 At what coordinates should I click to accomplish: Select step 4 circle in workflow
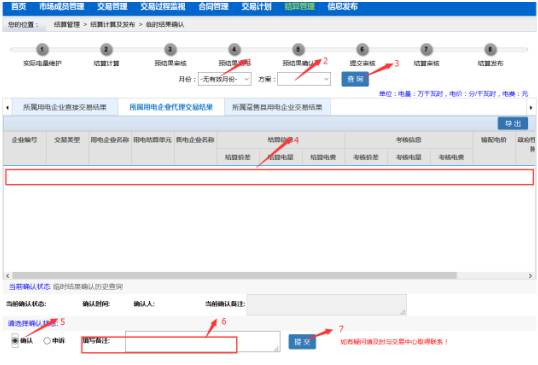(x=235, y=50)
